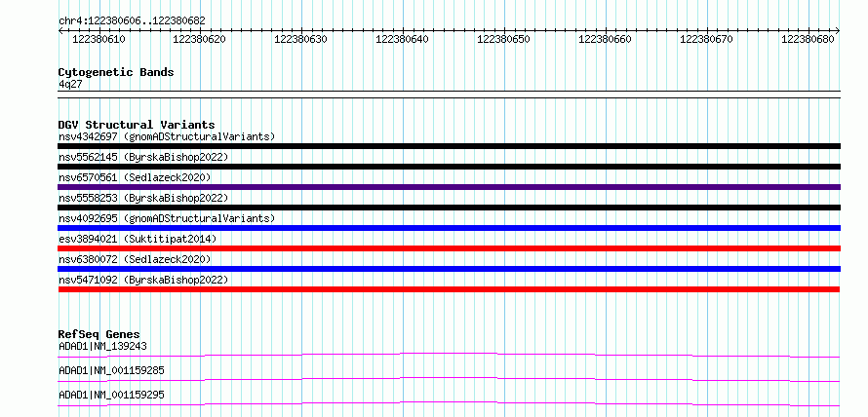This screenshot has width=868, height=417.
Task: Click the black bar under nsv5562145
Action: tap(449, 167)
